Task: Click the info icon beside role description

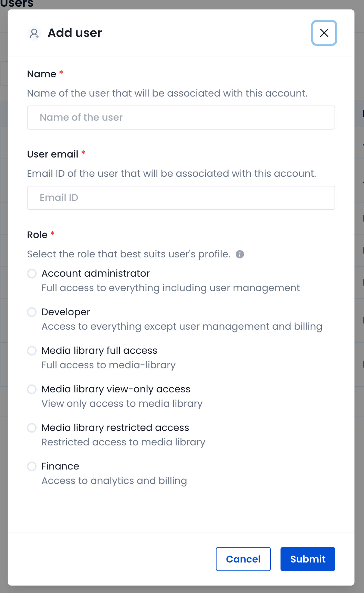Action: point(240,254)
